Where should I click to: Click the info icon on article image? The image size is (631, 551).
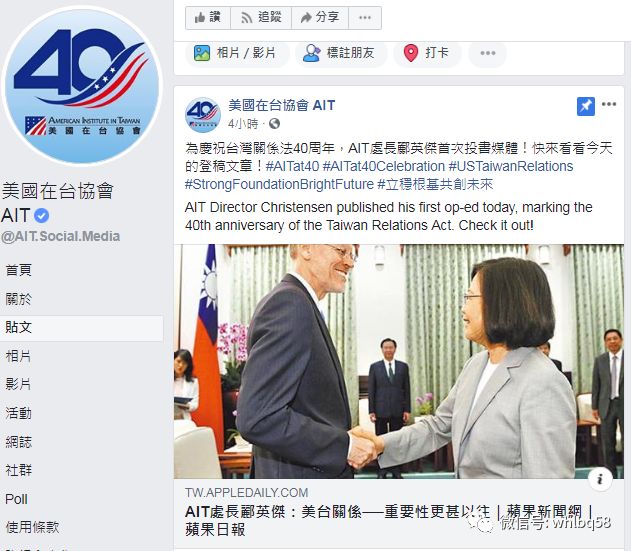(x=600, y=479)
